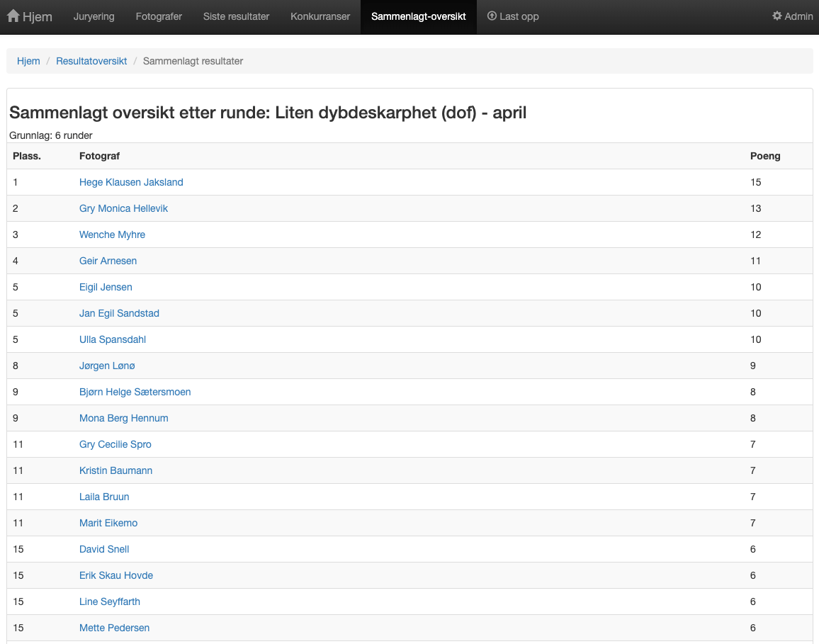Open photographer Erik Skau Hovde
The width and height of the screenshot is (819, 644).
[x=116, y=575]
